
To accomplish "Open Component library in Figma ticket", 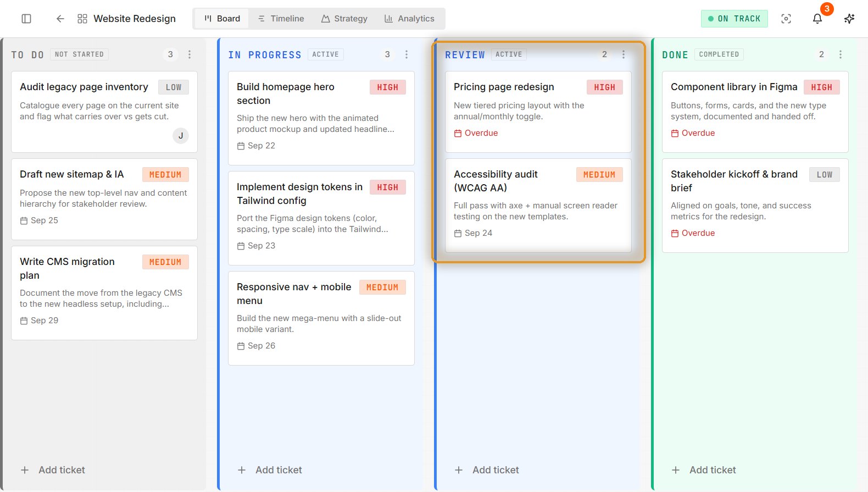I will [755, 112].
